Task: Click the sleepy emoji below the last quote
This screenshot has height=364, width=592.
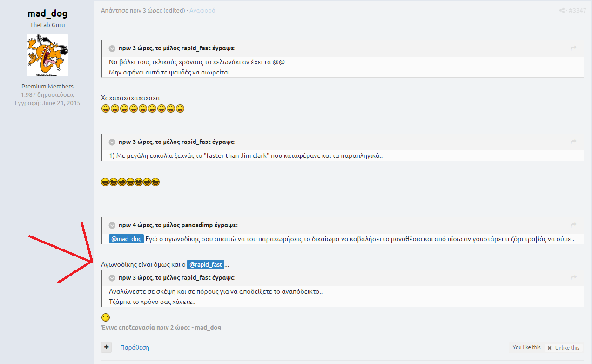Action: [x=106, y=317]
